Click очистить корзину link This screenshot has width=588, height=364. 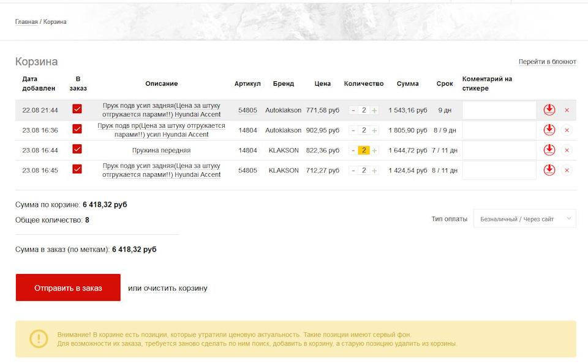[176, 288]
